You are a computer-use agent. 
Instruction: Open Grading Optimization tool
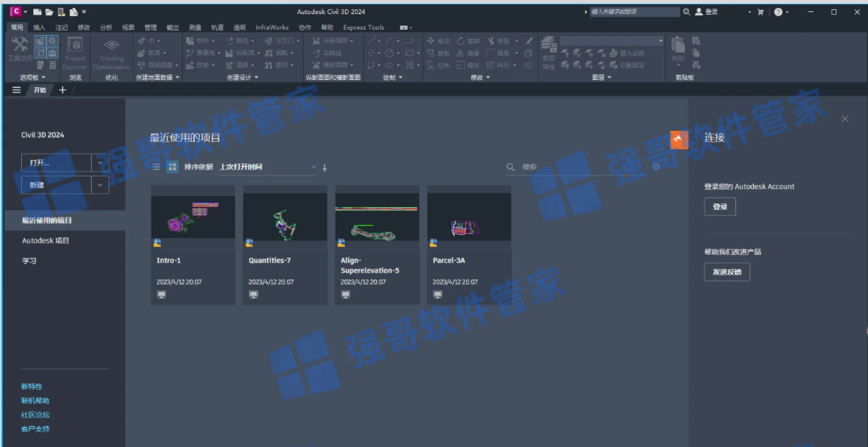point(112,54)
